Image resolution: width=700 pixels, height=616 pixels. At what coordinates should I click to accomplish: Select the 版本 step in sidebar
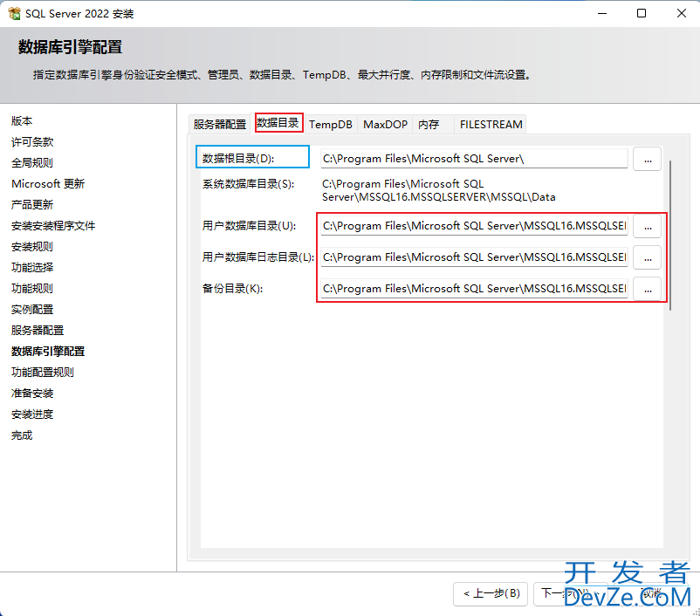(22, 121)
